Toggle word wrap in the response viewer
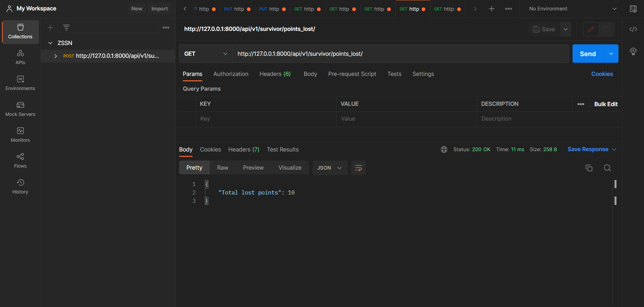Screen dimensions: 644x307 (358, 168)
